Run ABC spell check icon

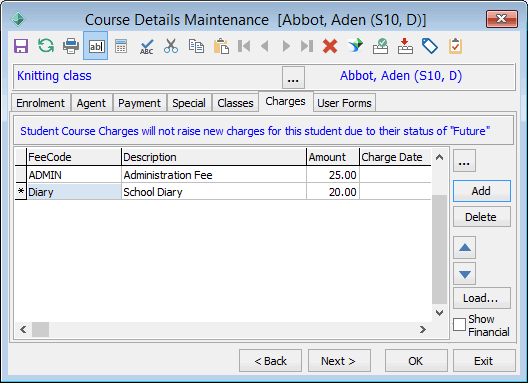tap(146, 46)
